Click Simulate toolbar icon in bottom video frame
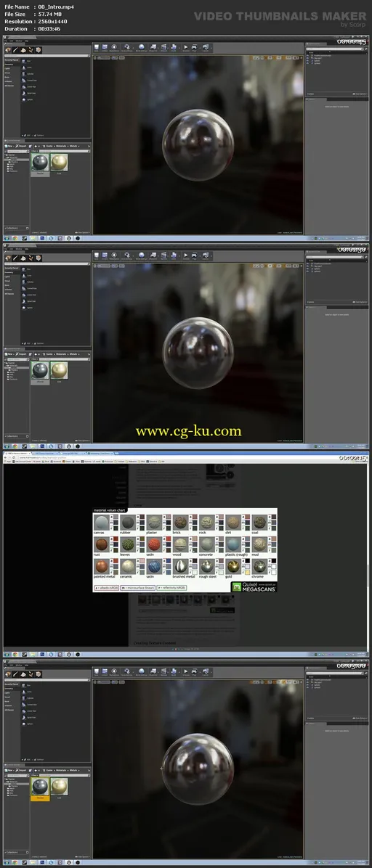The image size is (372, 868). pos(185,671)
